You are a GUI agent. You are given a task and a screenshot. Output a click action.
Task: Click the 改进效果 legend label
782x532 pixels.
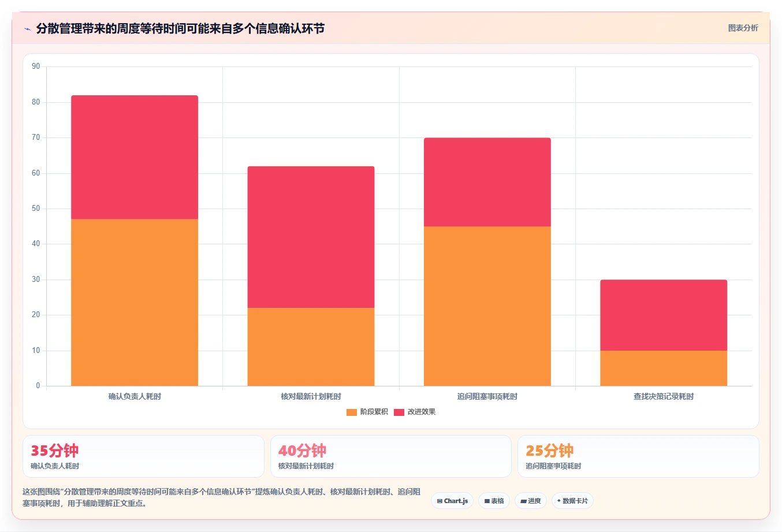(422, 412)
